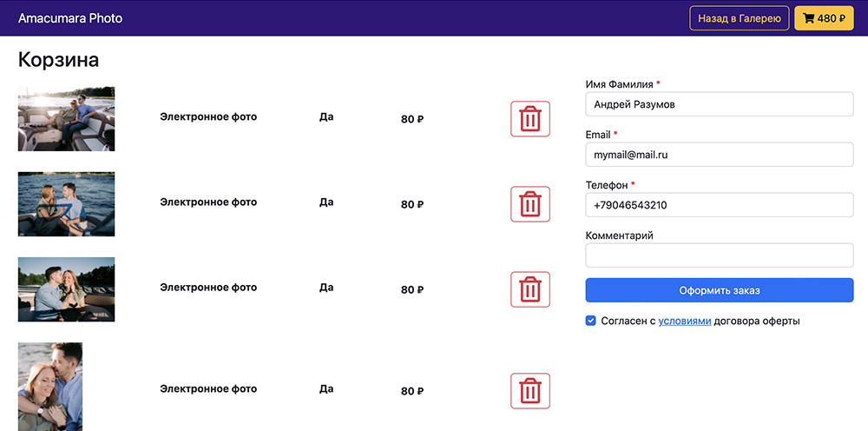
Task: Delete the fourth photo from cart
Action: point(529,391)
